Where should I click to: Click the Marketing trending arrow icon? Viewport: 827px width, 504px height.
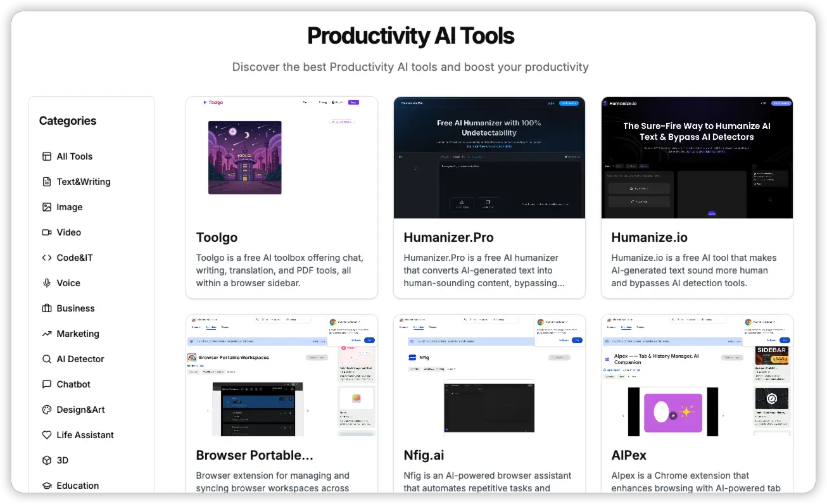coord(47,334)
